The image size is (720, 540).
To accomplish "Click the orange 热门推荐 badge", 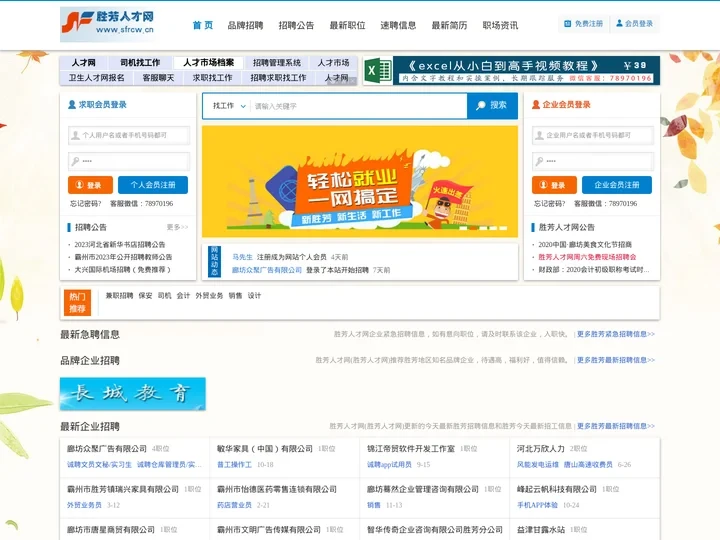I will coord(77,303).
